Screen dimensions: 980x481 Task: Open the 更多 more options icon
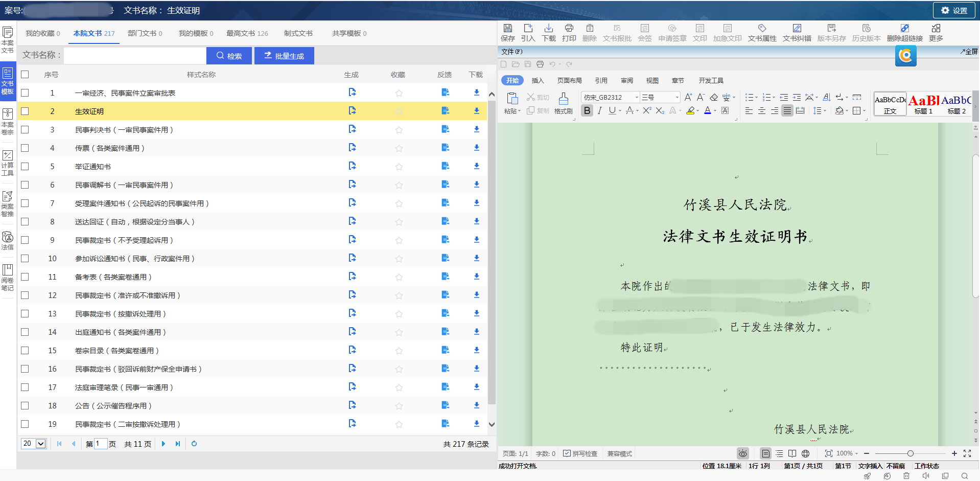coord(936,32)
